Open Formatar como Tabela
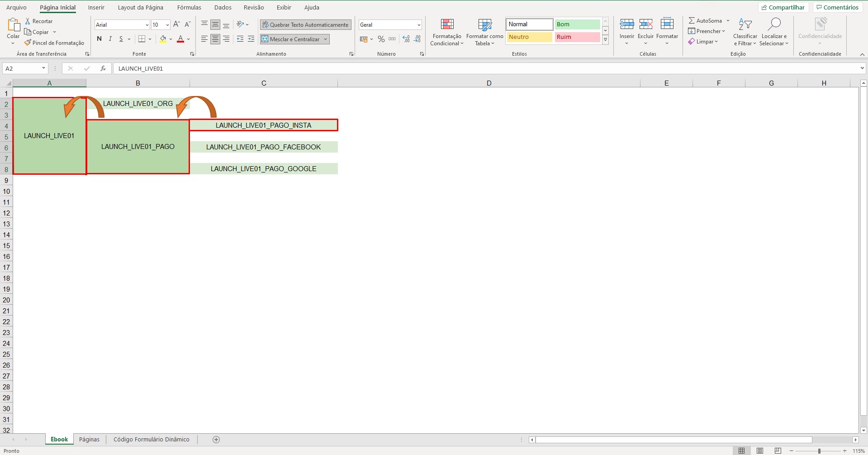 [485, 32]
